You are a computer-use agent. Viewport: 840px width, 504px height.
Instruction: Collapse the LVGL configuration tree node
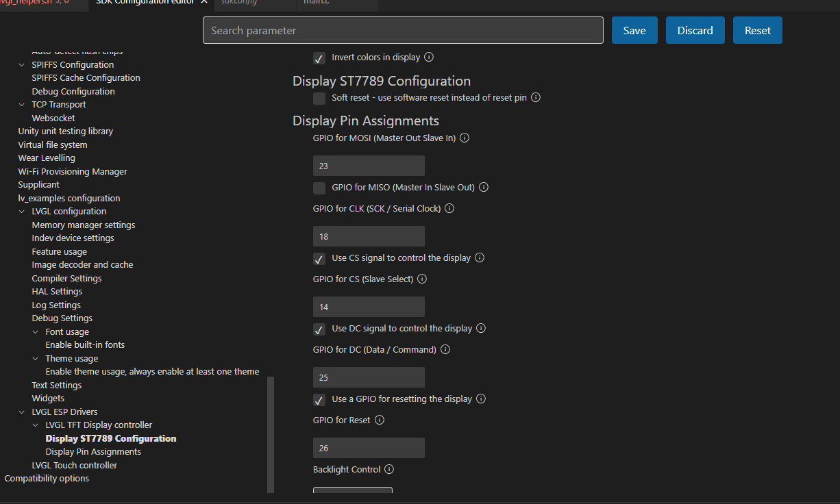pyautogui.click(x=22, y=212)
